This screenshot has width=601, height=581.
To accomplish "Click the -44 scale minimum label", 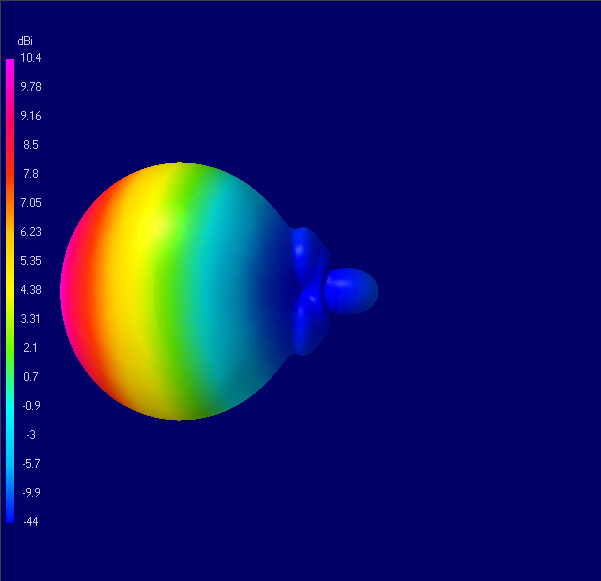I will click(31, 522).
